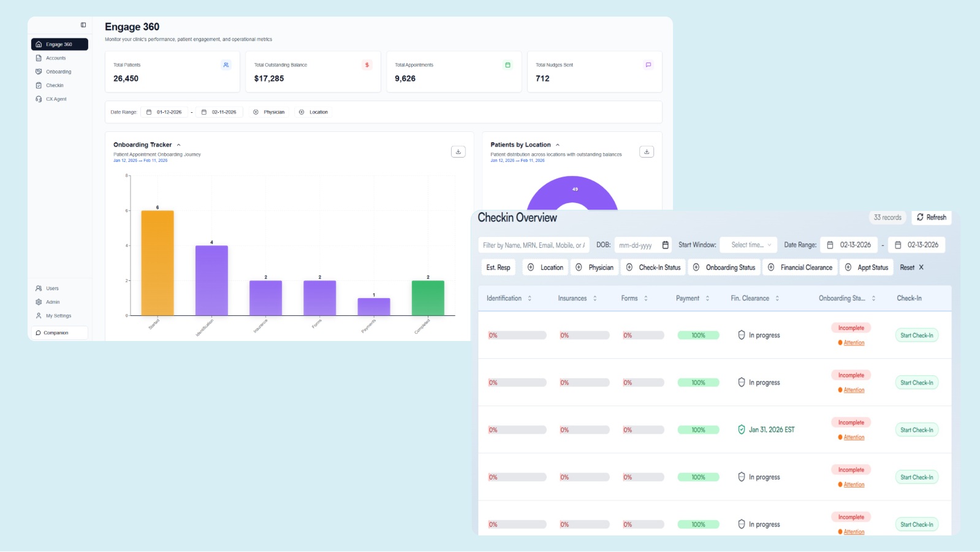Image resolution: width=980 pixels, height=552 pixels.
Task: Start Check-In for the first patient row
Action: point(916,335)
